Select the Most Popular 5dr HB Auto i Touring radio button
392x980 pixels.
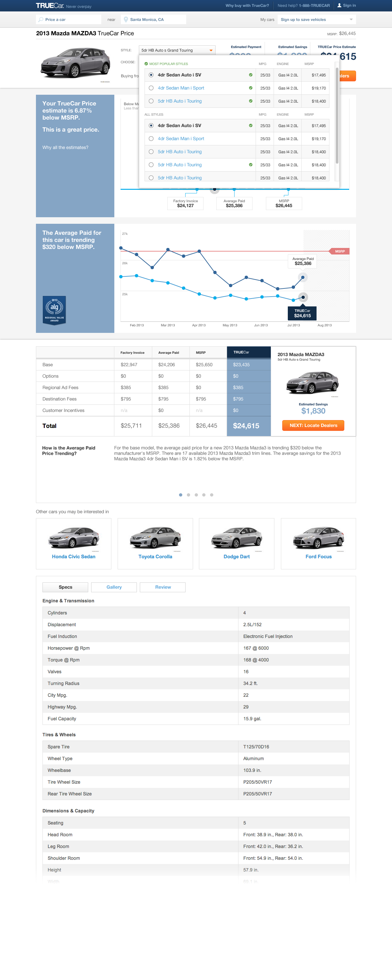coord(151,101)
